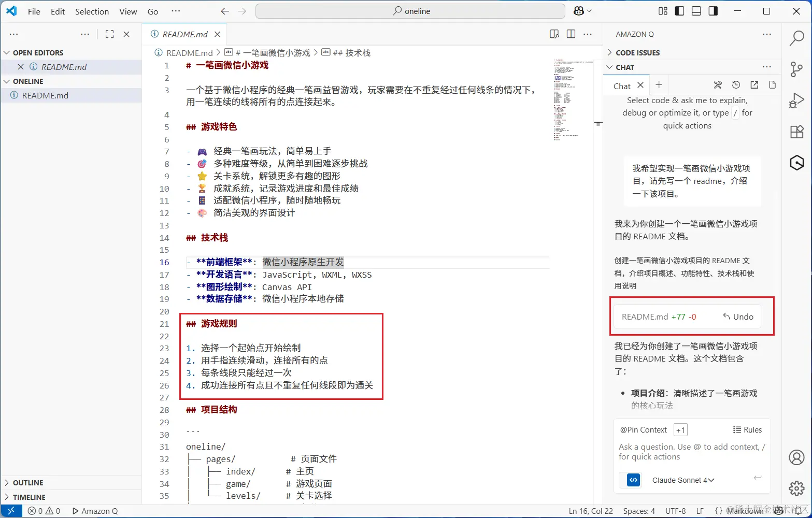812x518 pixels.
Task: Change indentation via Spaces: 4
Action: click(639, 511)
